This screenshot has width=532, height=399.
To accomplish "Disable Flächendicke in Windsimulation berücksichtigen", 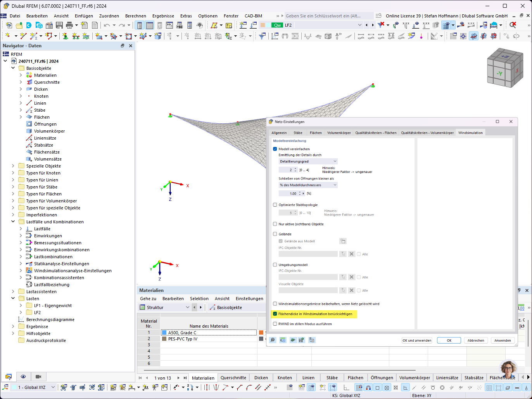I will click(x=275, y=314).
